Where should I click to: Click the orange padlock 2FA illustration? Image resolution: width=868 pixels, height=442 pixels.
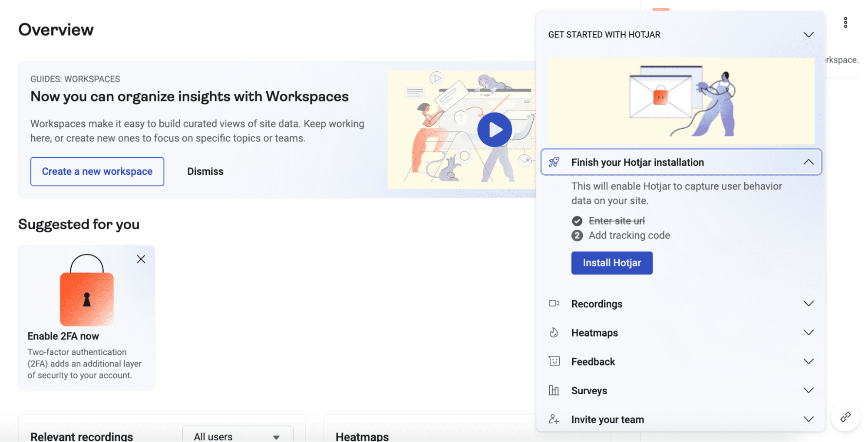tap(87, 290)
